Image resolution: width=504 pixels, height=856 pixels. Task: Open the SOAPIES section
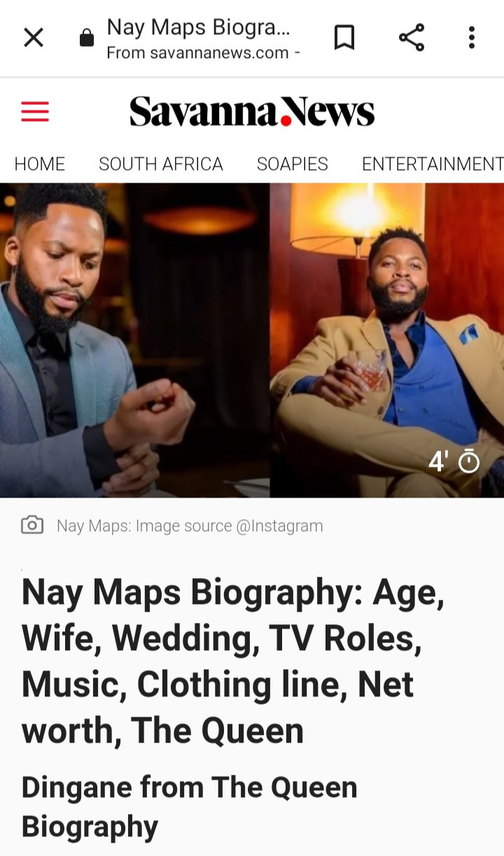(293, 164)
